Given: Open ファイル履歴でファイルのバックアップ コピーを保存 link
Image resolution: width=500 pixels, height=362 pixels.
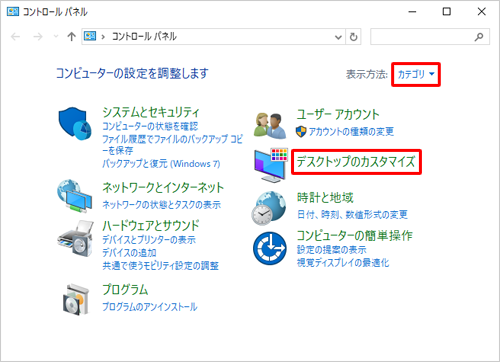Looking at the screenshot, I should tap(172, 145).
